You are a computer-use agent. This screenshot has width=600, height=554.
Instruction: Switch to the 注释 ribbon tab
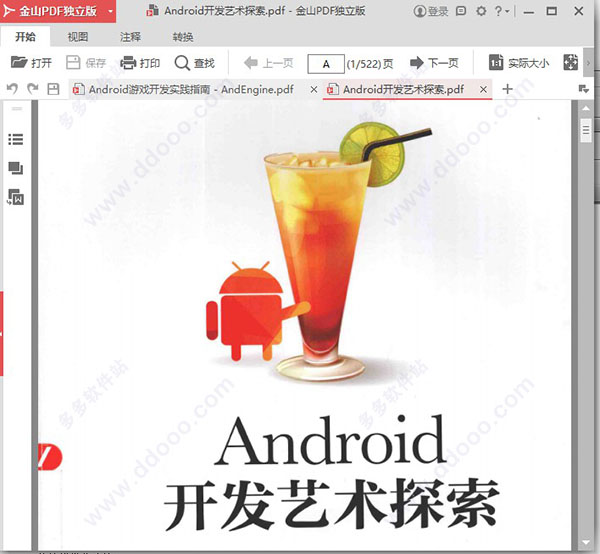[x=130, y=37]
